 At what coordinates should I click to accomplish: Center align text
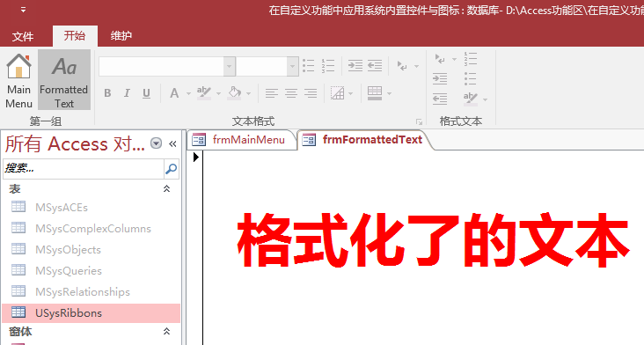coord(291,93)
